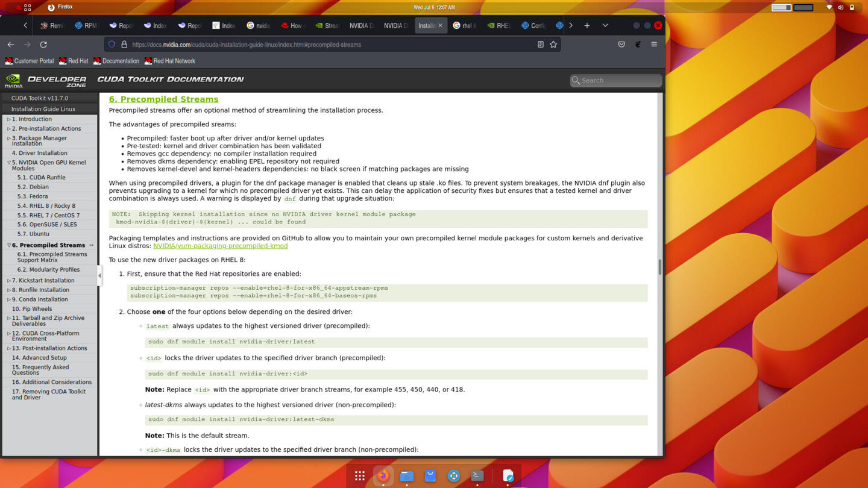The image size is (868, 488).
Task: Reload the current page
Action: point(43,45)
